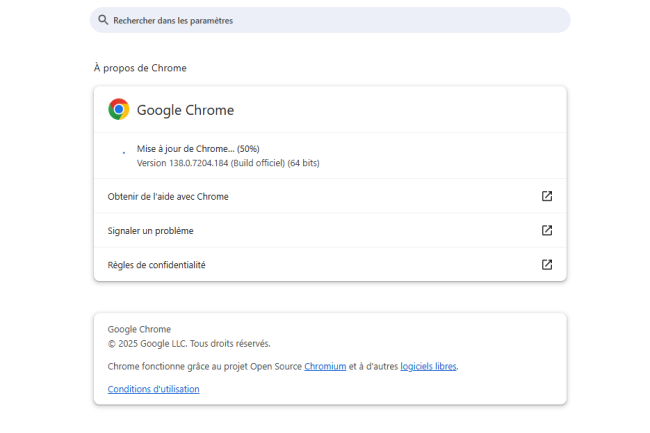Click the Chrome fonctionne grâce au projet text
This screenshot has width=650, height=433.
(x=204, y=367)
